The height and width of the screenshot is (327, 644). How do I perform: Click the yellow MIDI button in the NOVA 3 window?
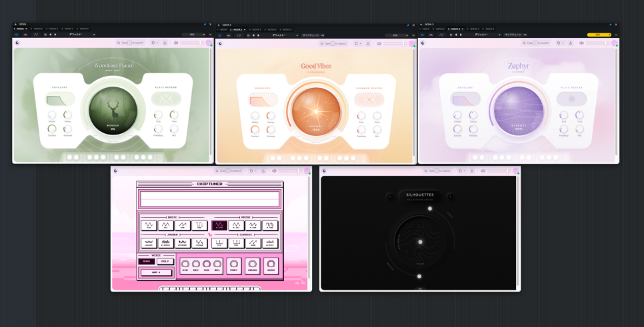point(599,35)
